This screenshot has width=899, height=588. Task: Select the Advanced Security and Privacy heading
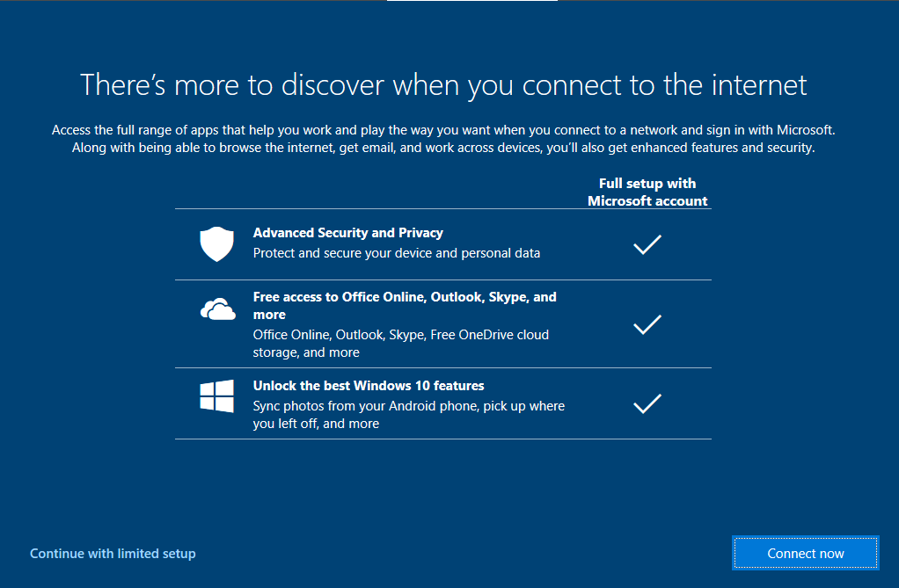pos(347,233)
